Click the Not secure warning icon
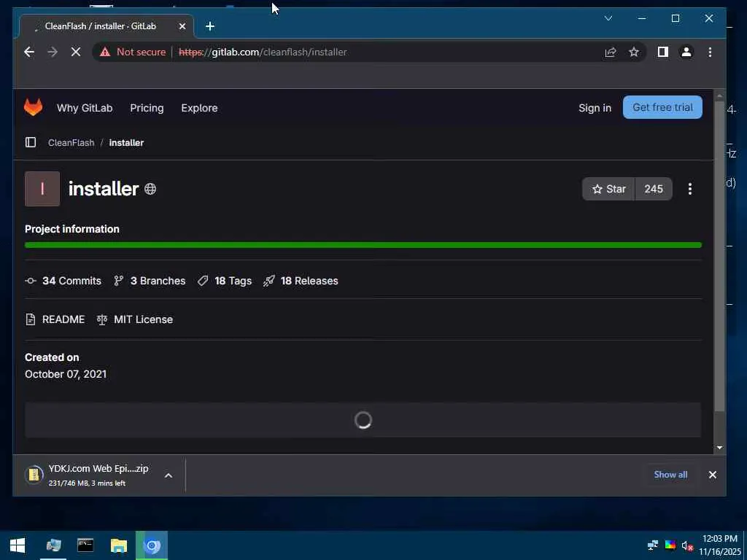This screenshot has width=747, height=560. coord(105,52)
